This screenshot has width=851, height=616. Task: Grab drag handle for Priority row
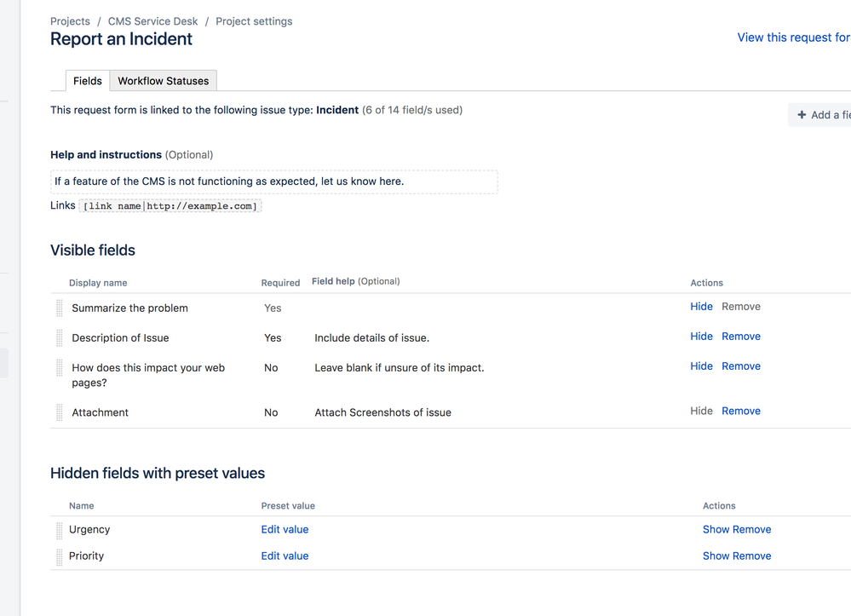(x=60, y=557)
